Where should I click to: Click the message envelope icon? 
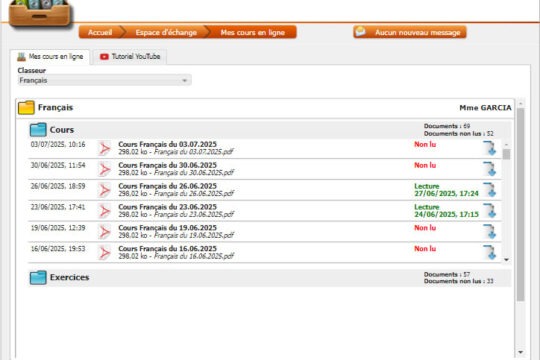pyautogui.click(x=361, y=31)
